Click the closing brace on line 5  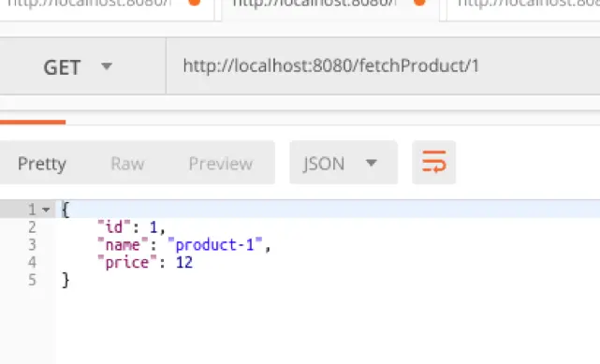pos(66,280)
